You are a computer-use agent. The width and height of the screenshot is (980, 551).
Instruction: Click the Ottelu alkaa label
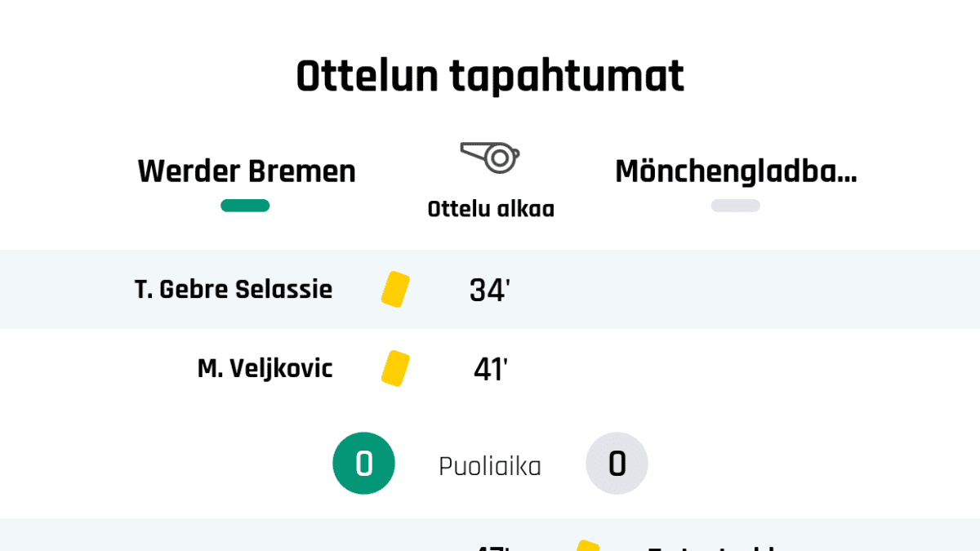coord(491,209)
